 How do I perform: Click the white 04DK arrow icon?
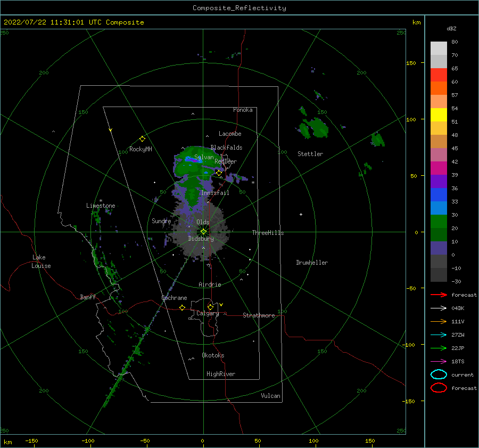pos(439,308)
